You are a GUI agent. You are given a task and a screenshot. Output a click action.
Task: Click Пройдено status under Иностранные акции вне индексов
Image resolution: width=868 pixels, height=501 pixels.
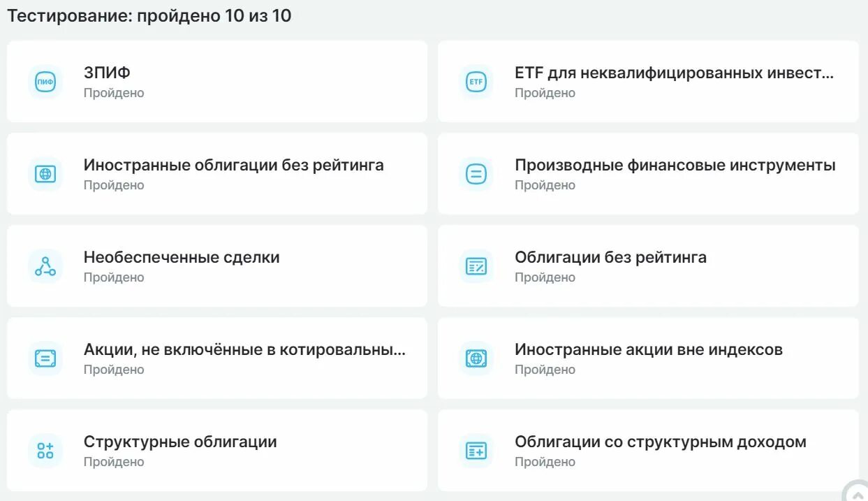[545, 370]
